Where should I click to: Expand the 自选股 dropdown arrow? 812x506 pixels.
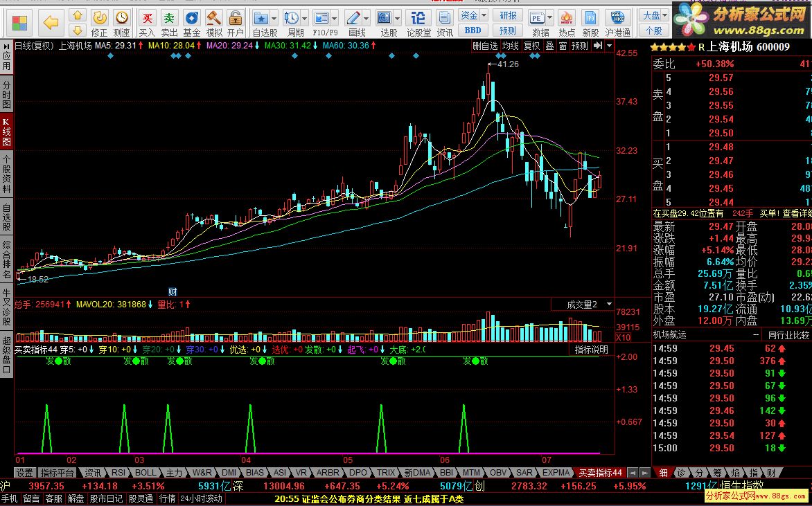click(274, 19)
